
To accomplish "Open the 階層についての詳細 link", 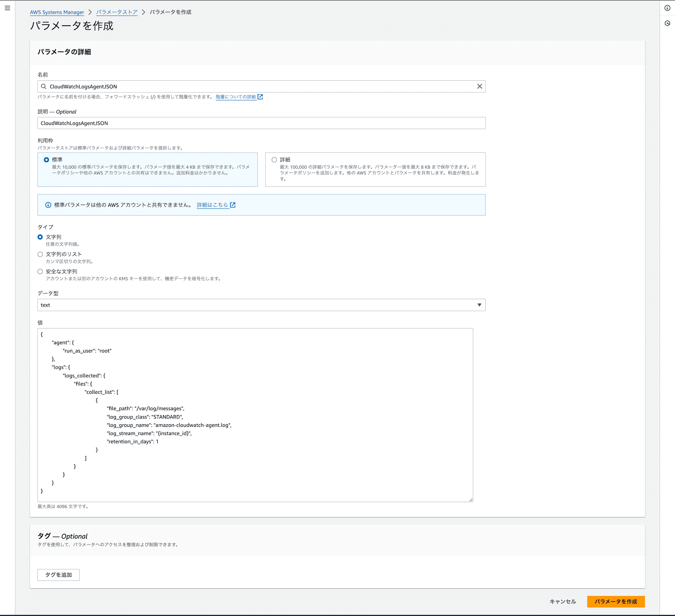I will click(236, 97).
